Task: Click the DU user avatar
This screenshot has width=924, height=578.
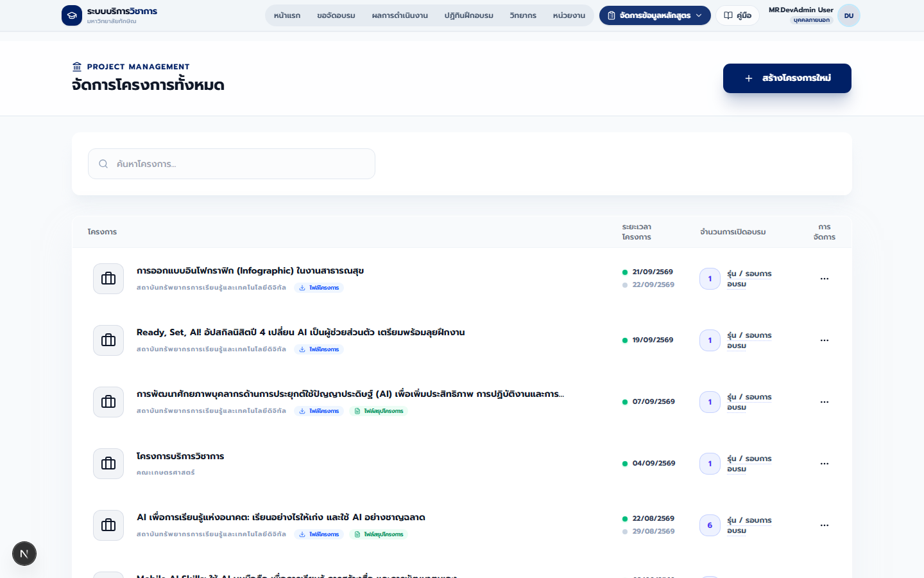Action: pyautogui.click(x=849, y=15)
